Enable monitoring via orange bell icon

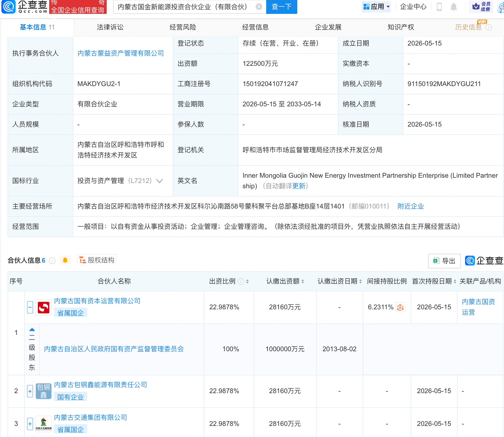65,260
